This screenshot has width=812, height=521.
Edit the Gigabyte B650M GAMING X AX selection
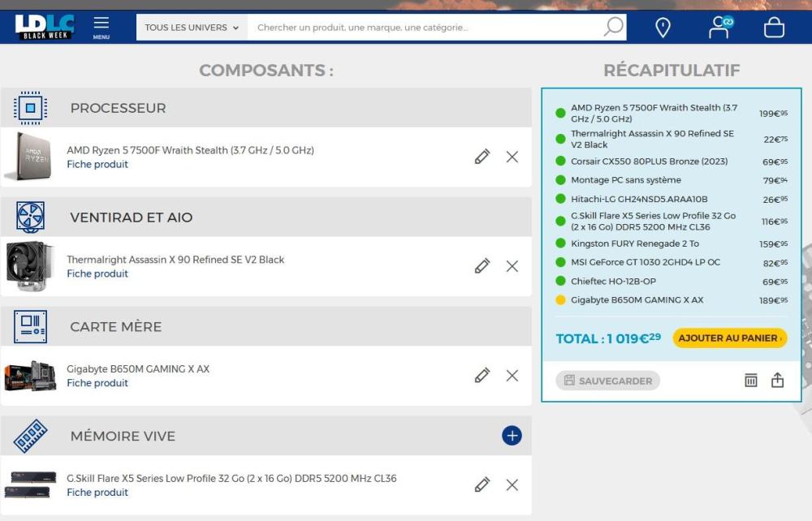482,375
